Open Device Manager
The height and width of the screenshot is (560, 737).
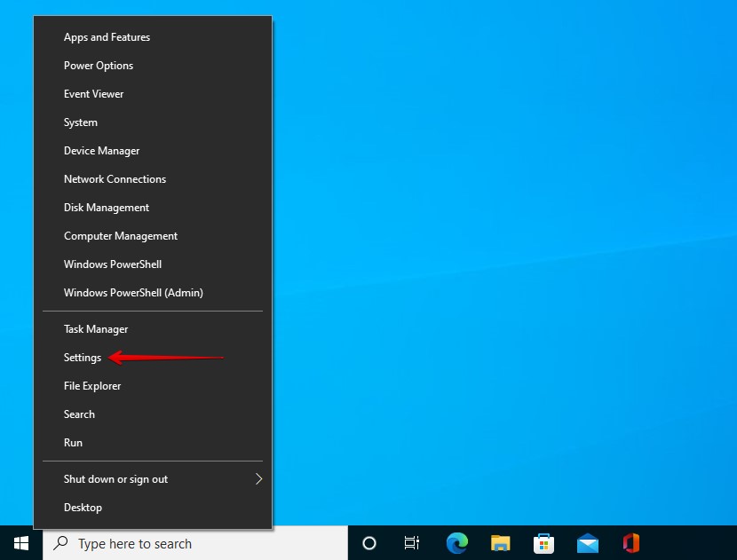(x=153, y=151)
